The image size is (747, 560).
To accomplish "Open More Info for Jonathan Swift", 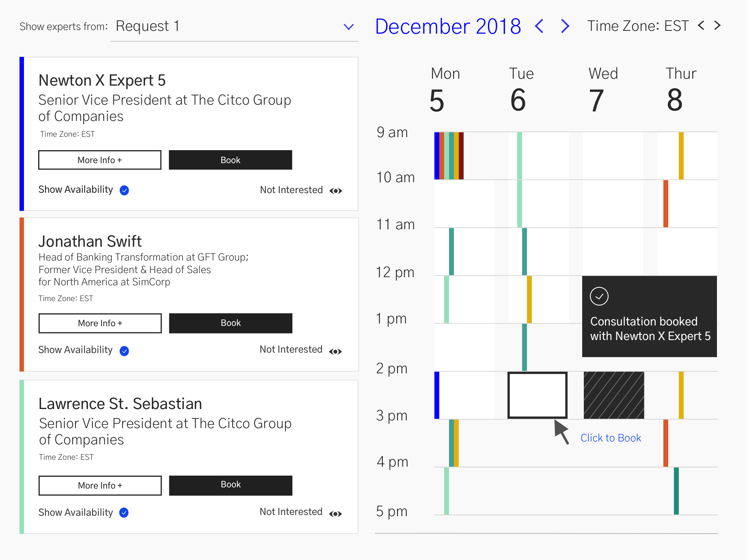I will [x=100, y=323].
